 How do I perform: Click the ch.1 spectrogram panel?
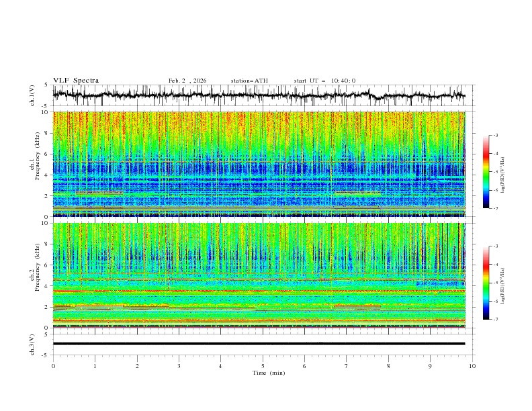pyautogui.click(x=259, y=164)
